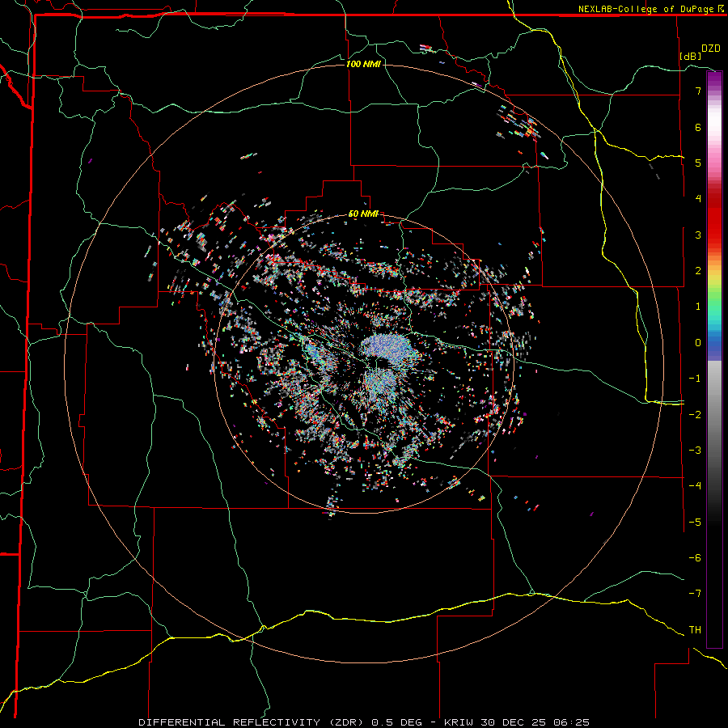Click the '-2' value on the color scale
The height and width of the screenshot is (728, 728).
click(x=695, y=414)
